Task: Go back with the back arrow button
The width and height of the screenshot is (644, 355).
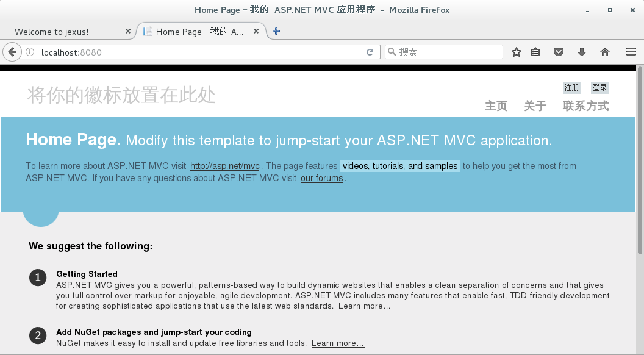Action: [x=12, y=52]
